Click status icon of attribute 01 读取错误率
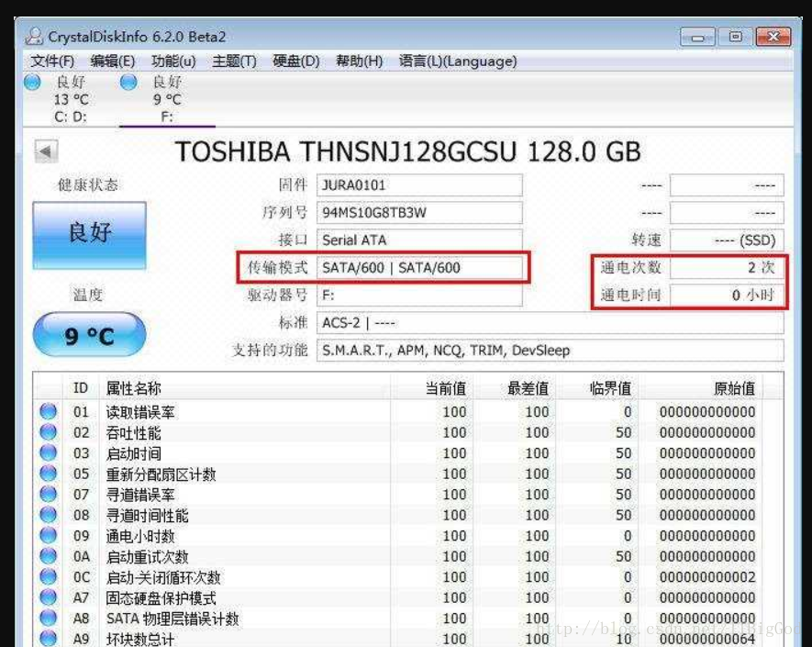 pyautogui.click(x=48, y=412)
